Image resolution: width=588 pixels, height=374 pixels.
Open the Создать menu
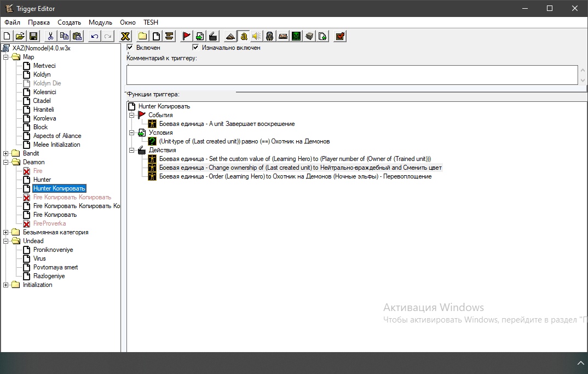[69, 22]
